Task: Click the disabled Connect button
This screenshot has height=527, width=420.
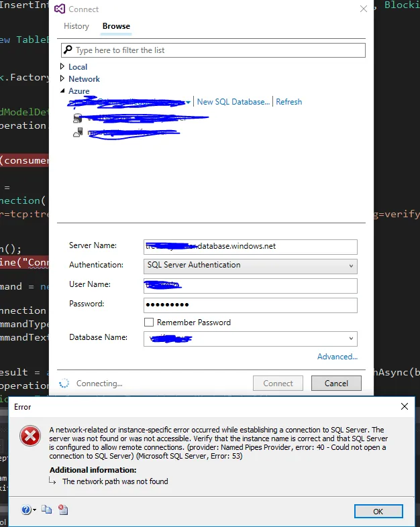Action: point(278,384)
